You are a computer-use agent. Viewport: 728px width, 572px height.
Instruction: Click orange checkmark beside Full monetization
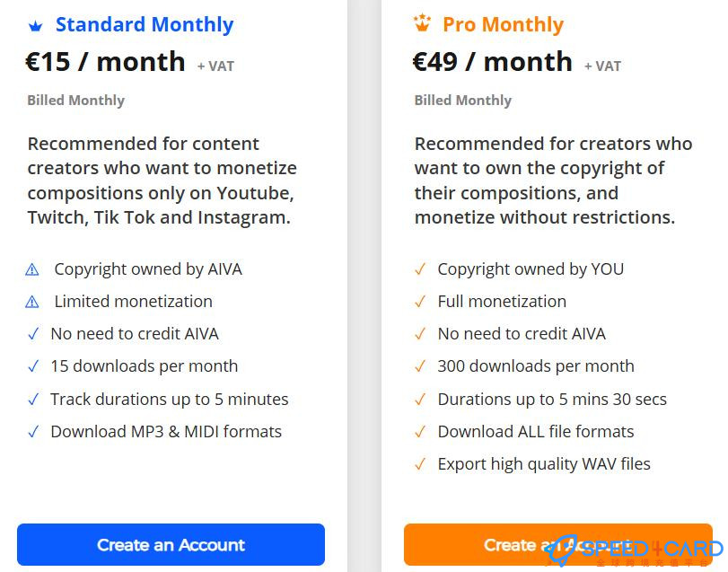(419, 302)
